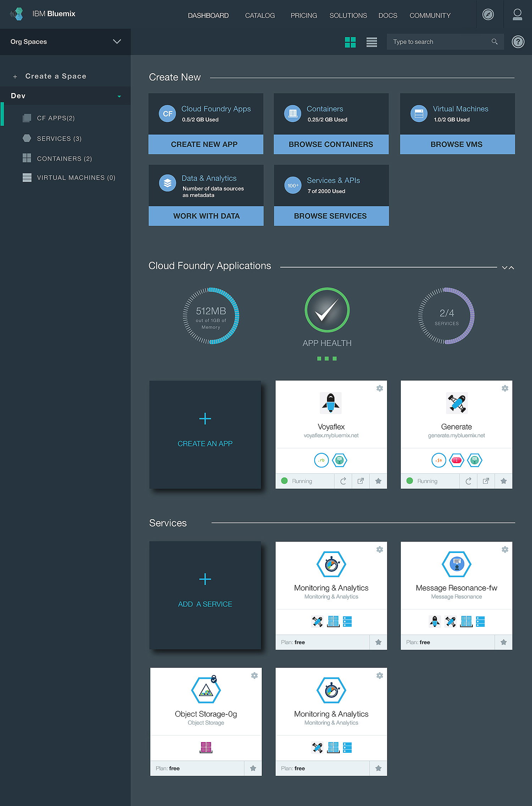Viewport: 532px width, 806px height.
Task: Open the help question mark icon
Action: 518,42
